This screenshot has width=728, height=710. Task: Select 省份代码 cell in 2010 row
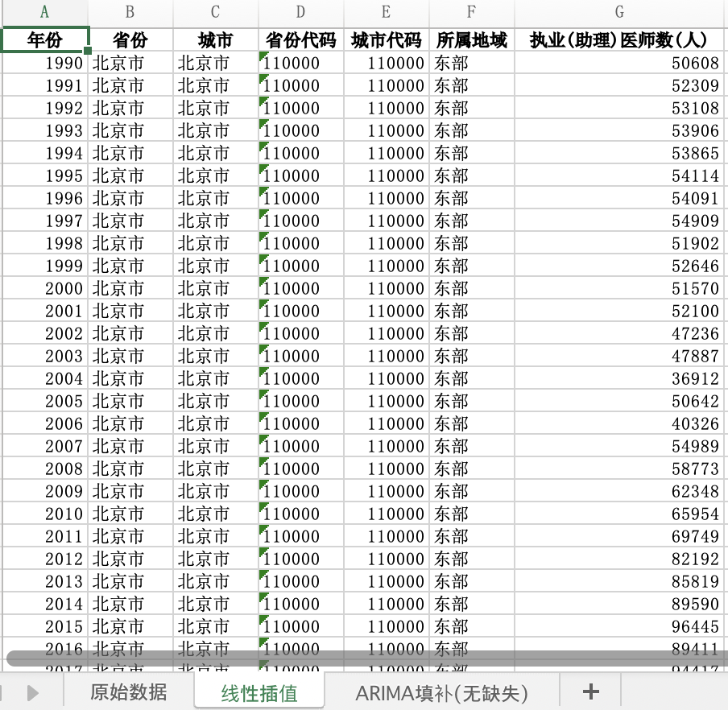[x=301, y=514]
